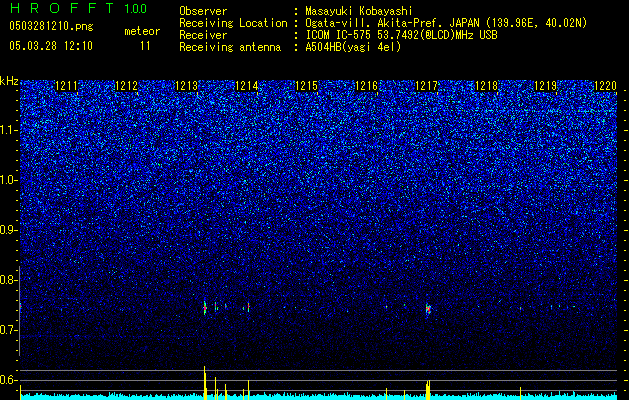Click the HROFFT title text
The image size is (629, 400).
[x=62, y=8]
